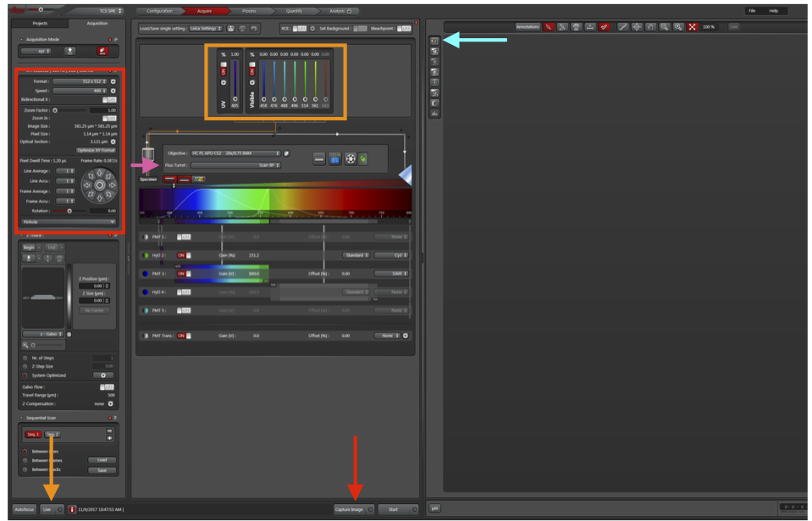The width and height of the screenshot is (812, 521).
Task: Click the channel display icon beside the cyan arrow
Action: [x=434, y=41]
